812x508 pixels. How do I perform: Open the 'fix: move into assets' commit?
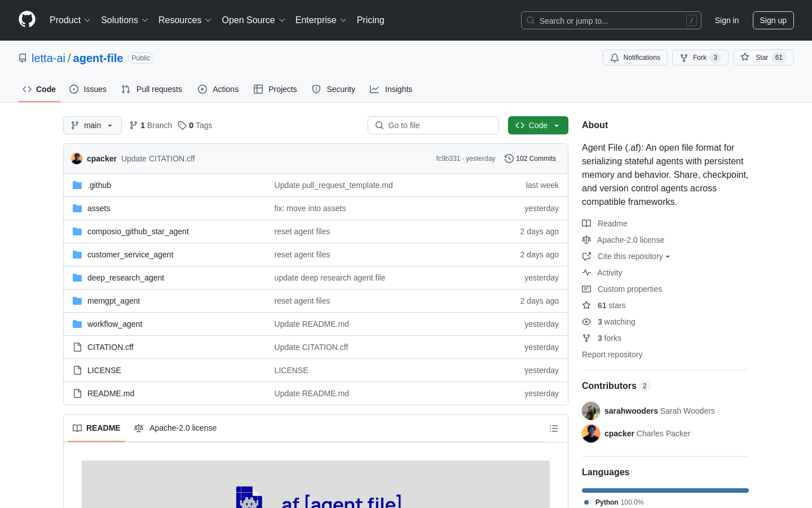[x=310, y=208]
